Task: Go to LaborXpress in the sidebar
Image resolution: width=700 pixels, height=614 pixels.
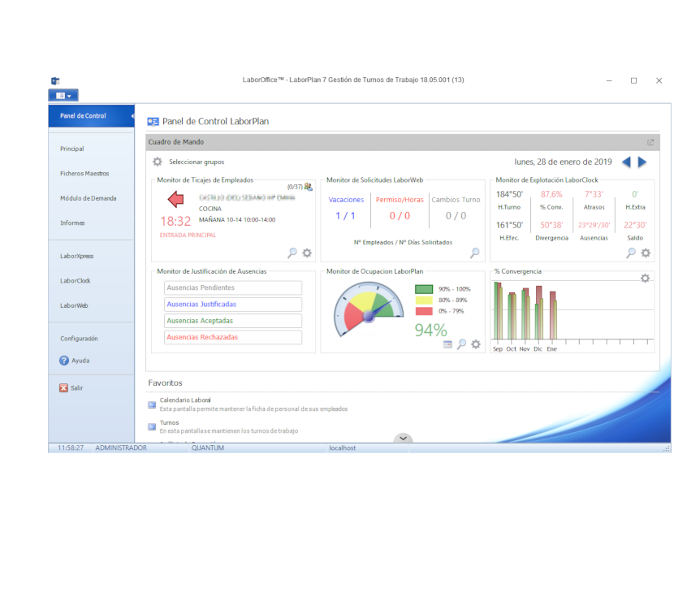Action: click(x=77, y=256)
